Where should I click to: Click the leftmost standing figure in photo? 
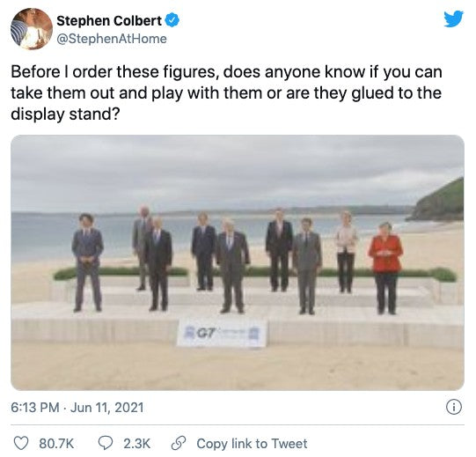[x=87, y=262]
